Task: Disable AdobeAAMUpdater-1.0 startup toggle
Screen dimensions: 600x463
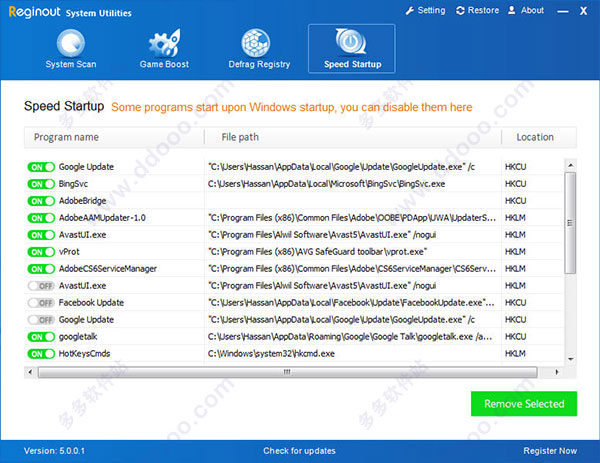Action: 41,218
